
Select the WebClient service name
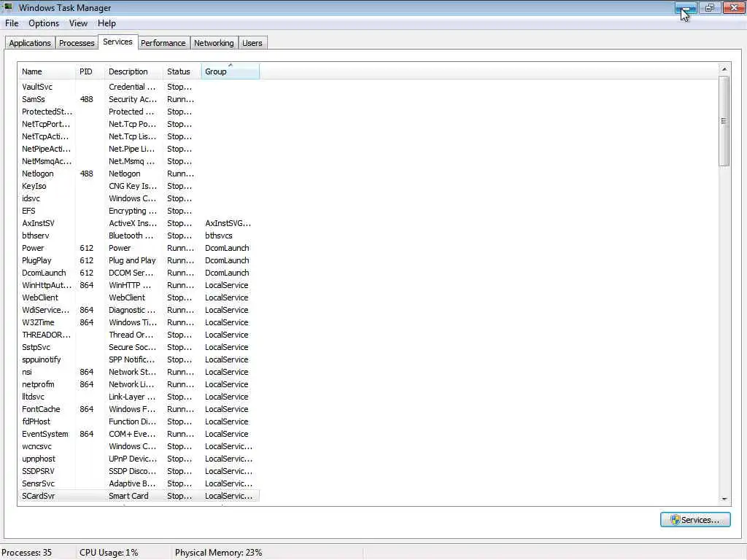click(x=40, y=297)
